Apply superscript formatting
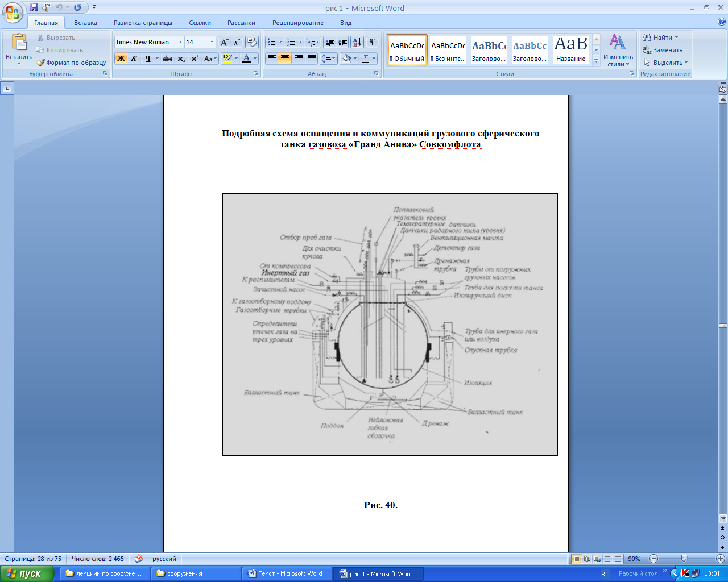The width and height of the screenshot is (728, 582). (x=195, y=59)
